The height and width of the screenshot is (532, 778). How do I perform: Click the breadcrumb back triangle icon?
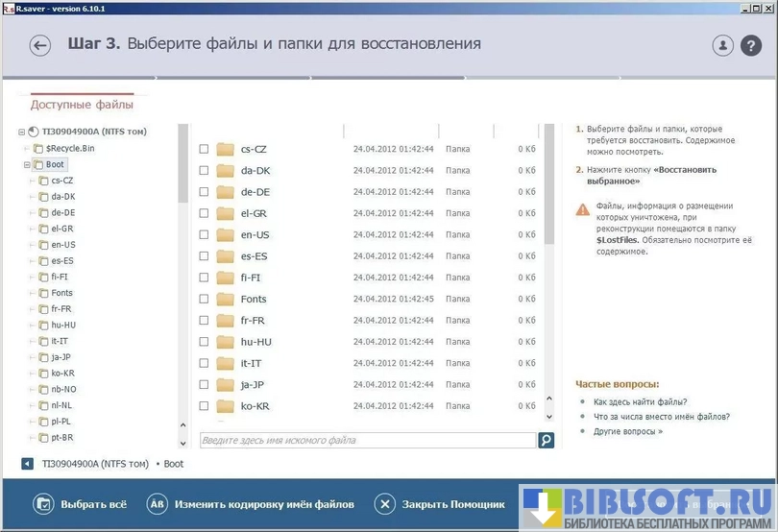[28, 464]
